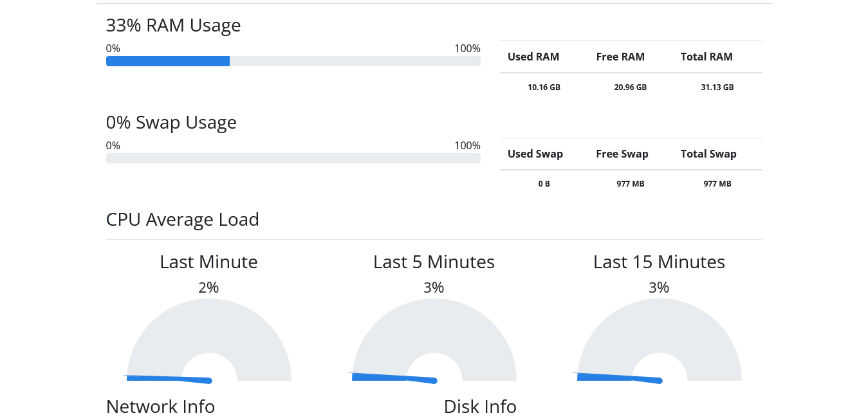The image size is (868, 420).
Task: Select the Used RAM column header
Action: pos(533,57)
